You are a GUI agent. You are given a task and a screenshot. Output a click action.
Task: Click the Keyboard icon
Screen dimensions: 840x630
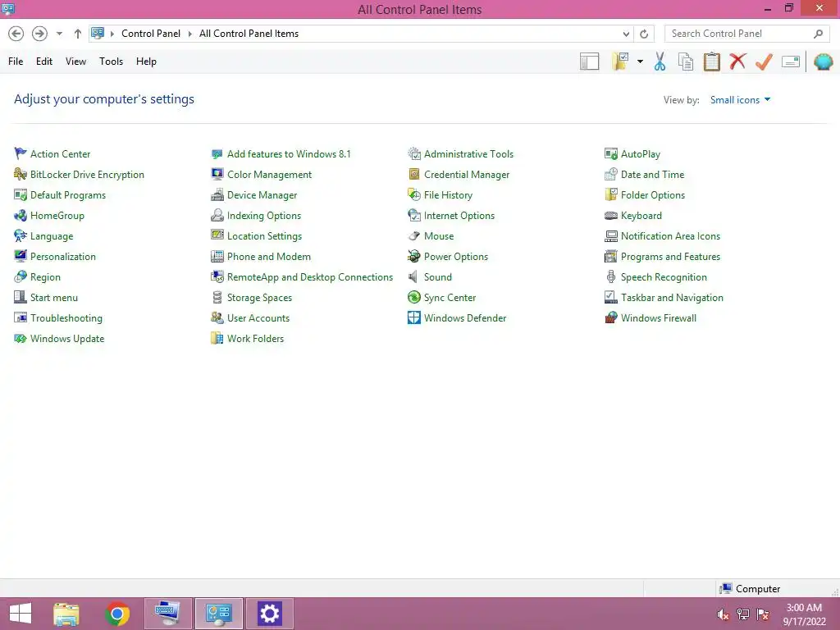tap(610, 216)
